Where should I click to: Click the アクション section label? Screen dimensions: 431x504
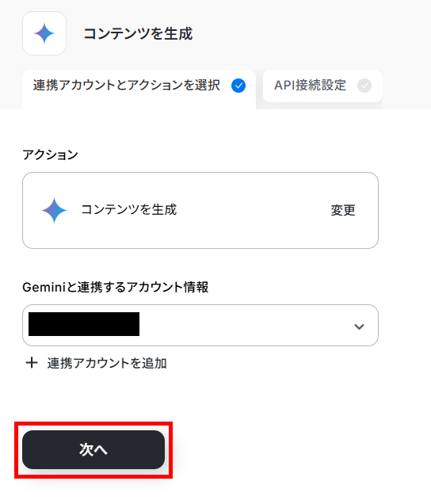50,155
